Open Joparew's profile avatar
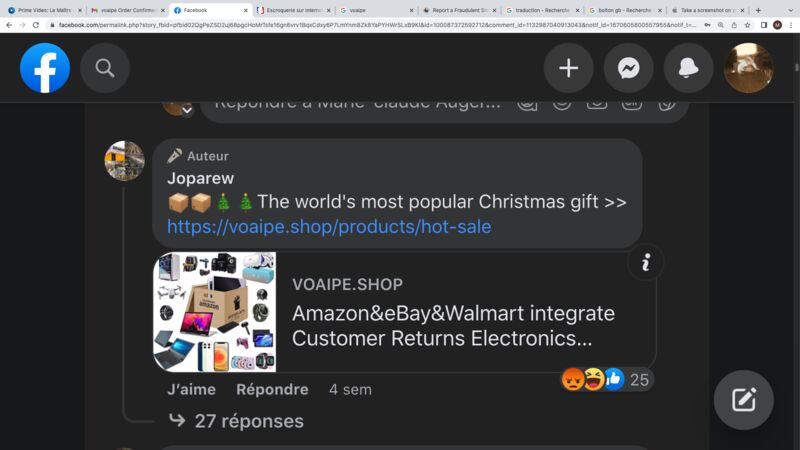 click(x=124, y=161)
